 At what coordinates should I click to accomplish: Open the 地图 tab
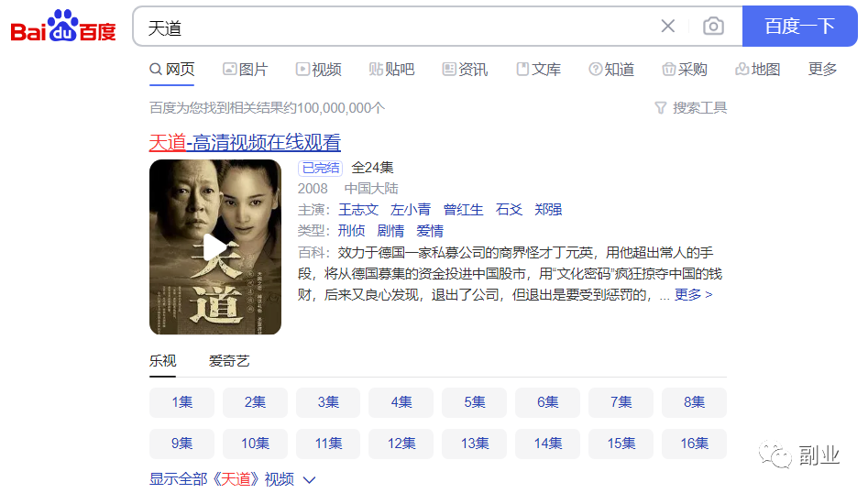[758, 69]
